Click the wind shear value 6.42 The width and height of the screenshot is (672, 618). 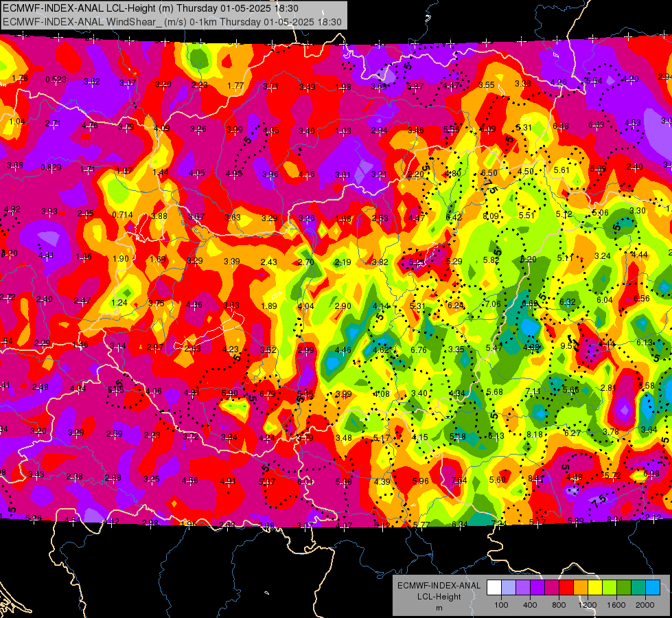coord(454,218)
